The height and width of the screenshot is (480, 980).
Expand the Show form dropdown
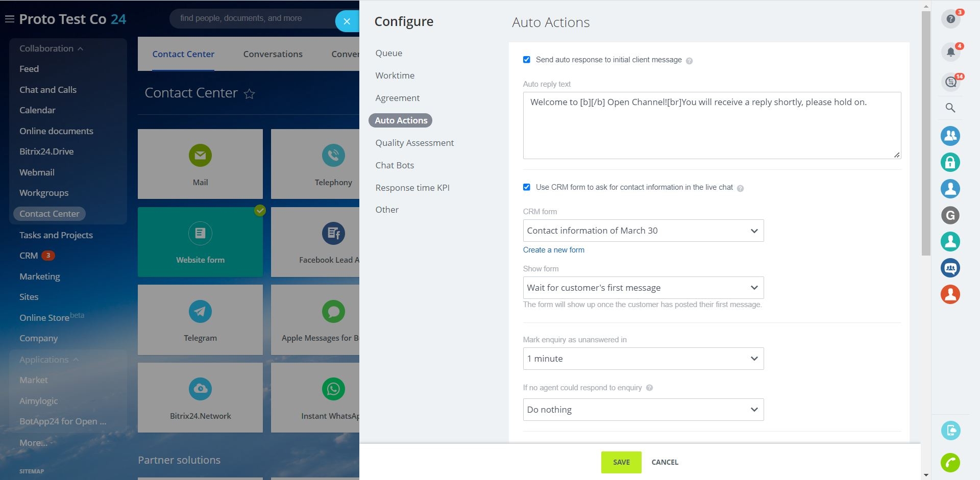click(x=643, y=288)
